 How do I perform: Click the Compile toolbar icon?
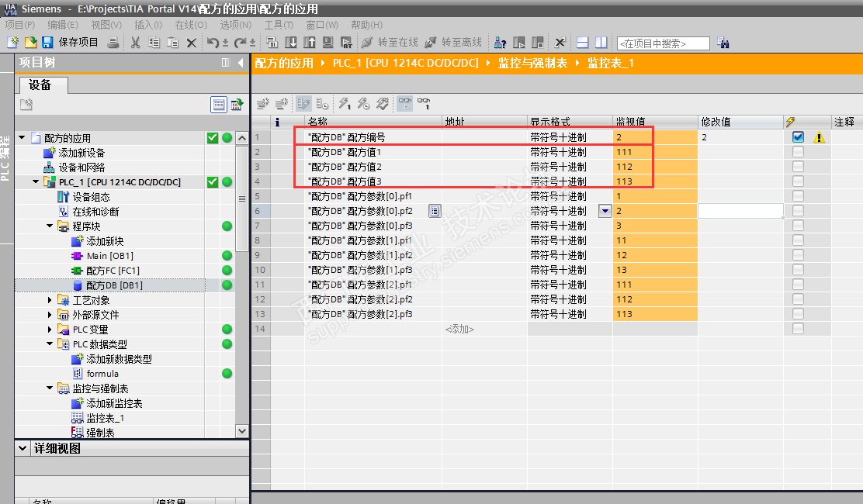272,43
